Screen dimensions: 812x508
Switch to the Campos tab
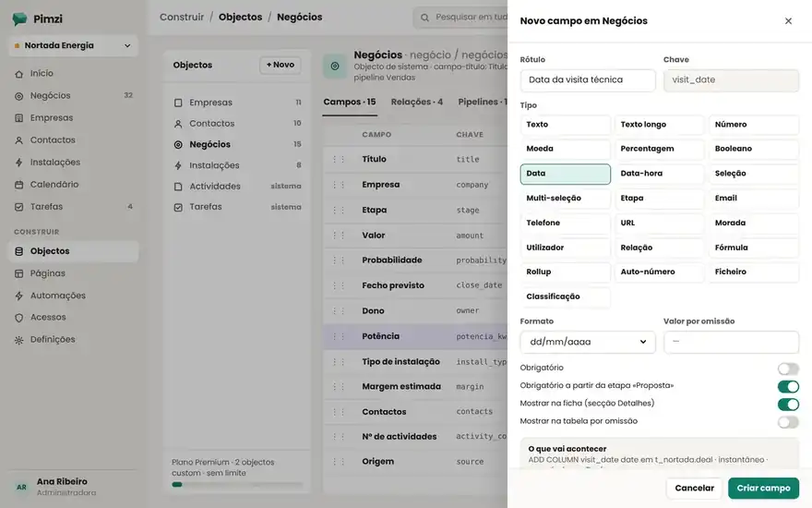350,103
